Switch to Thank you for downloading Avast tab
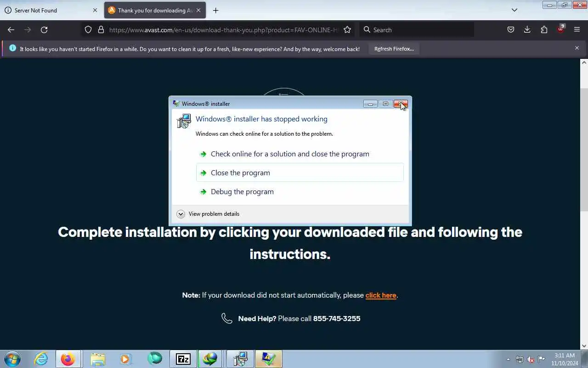 click(155, 10)
